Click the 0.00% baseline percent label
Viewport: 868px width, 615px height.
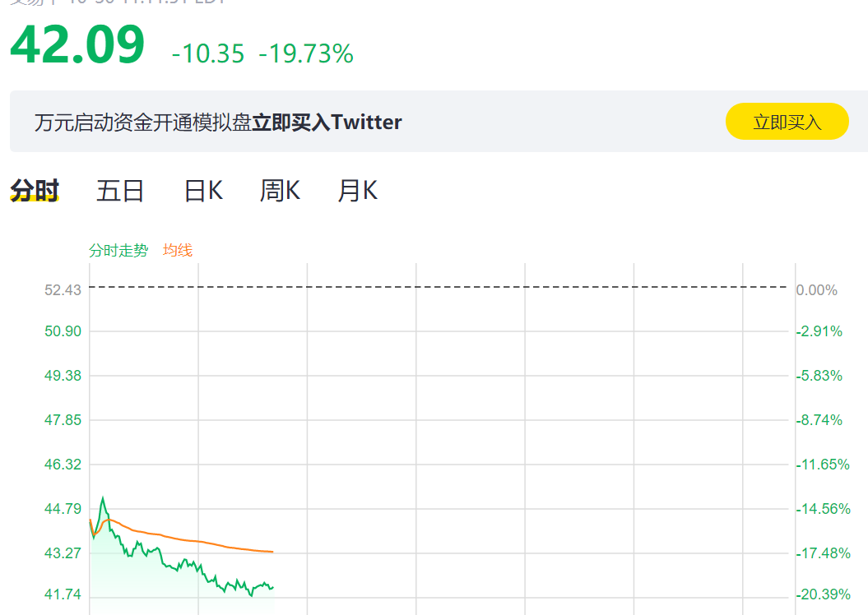(x=816, y=289)
